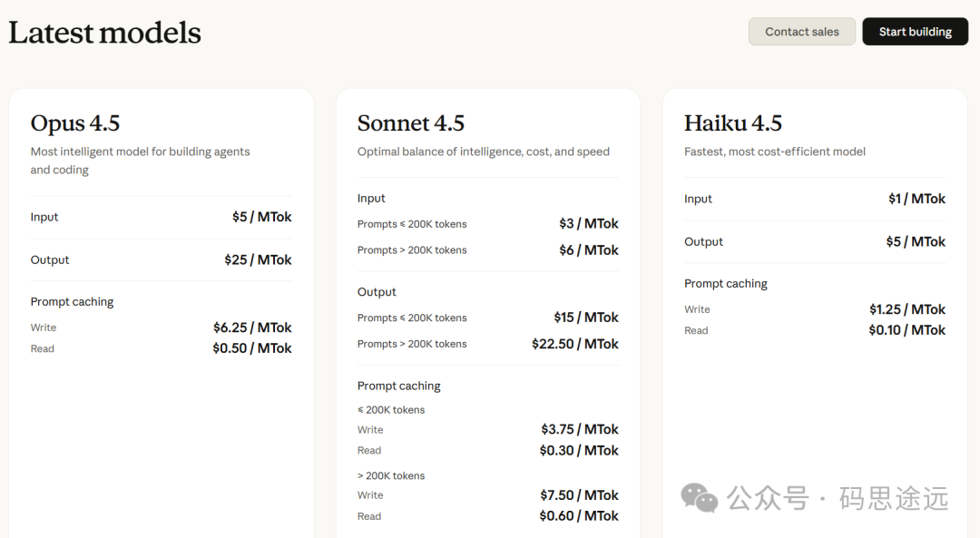This screenshot has width=980, height=538.
Task: Click Opus 4.5 input price $5 / MTok
Action: 261,217
